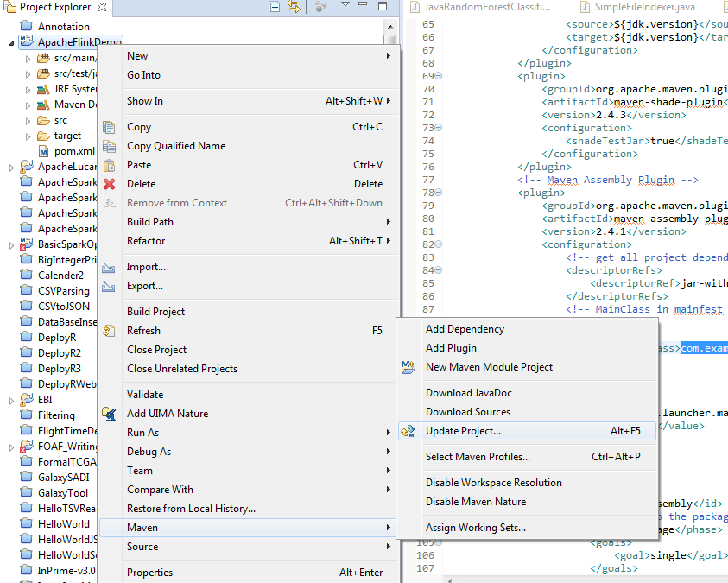Viewport: 728px width, 583px height.
Task: Click the red Delete icon
Action: [x=110, y=184]
